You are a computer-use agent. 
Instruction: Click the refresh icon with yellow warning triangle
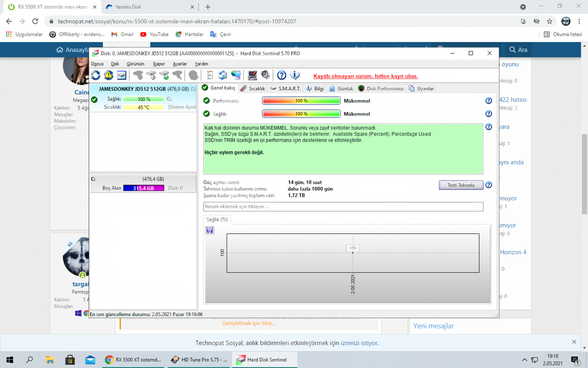(109, 75)
